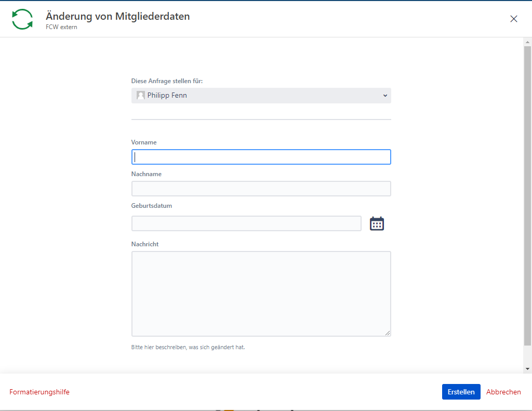Click inside the Nachricht text area
Viewport: 532px width, 411px height.
click(x=261, y=294)
